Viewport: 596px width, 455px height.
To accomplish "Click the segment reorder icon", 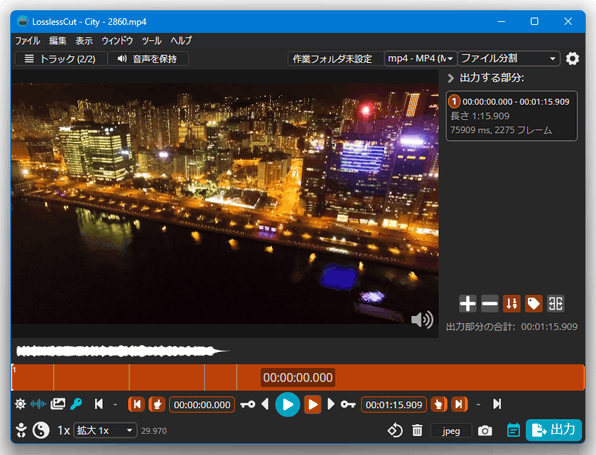I will (x=512, y=304).
